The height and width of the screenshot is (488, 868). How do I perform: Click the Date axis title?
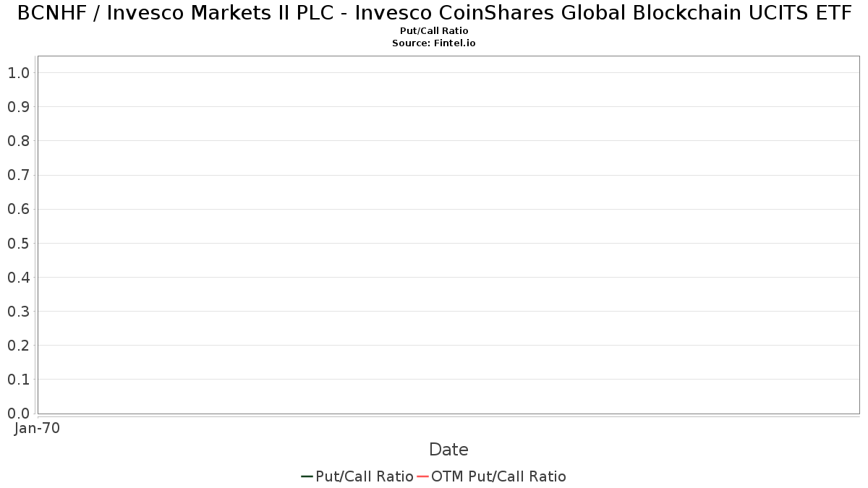pyautogui.click(x=448, y=450)
